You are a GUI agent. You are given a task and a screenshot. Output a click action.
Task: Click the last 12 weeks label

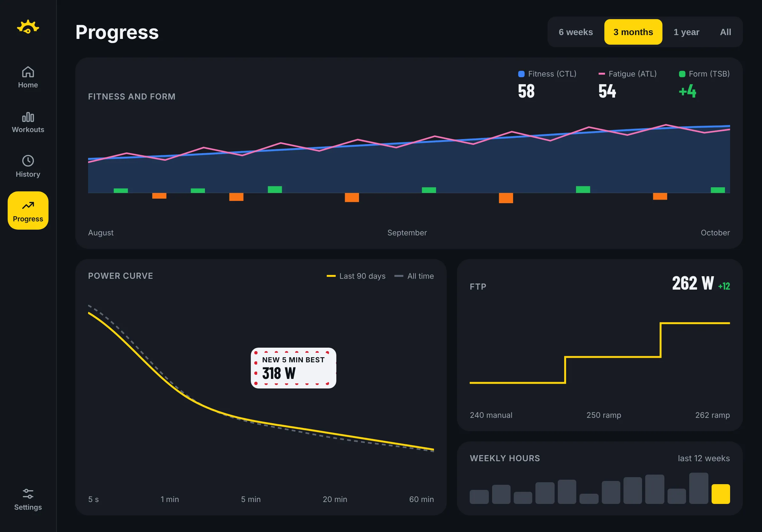[x=704, y=458]
